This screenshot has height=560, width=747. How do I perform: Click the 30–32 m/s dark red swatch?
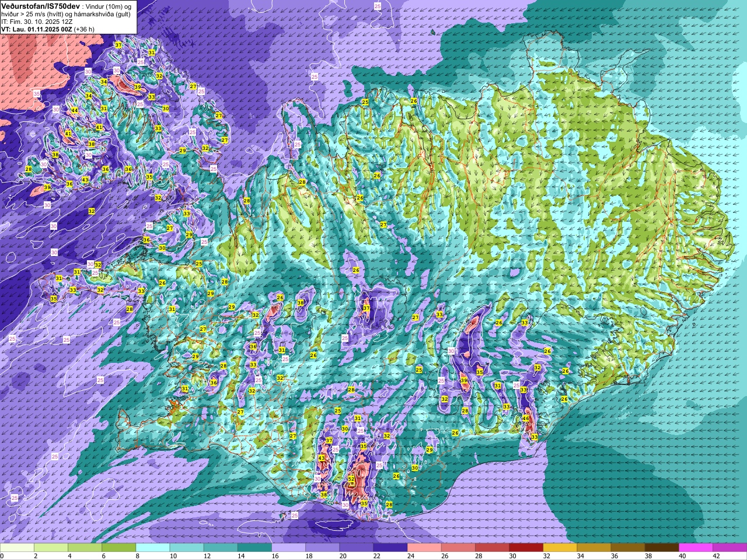point(526,548)
